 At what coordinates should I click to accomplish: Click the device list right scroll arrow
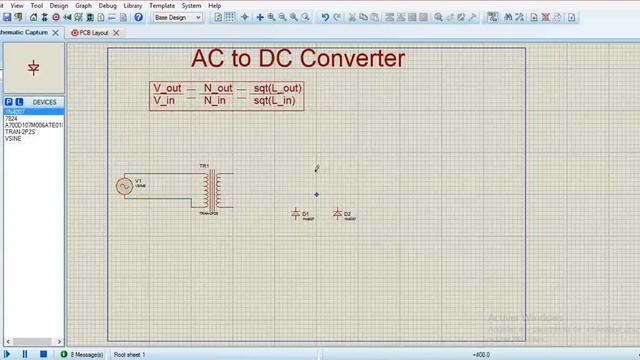(60, 341)
